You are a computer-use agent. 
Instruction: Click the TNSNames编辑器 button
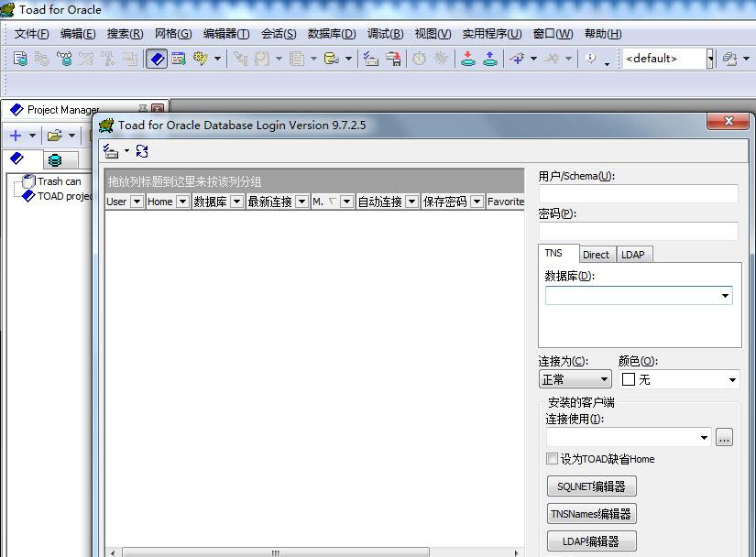point(591,514)
